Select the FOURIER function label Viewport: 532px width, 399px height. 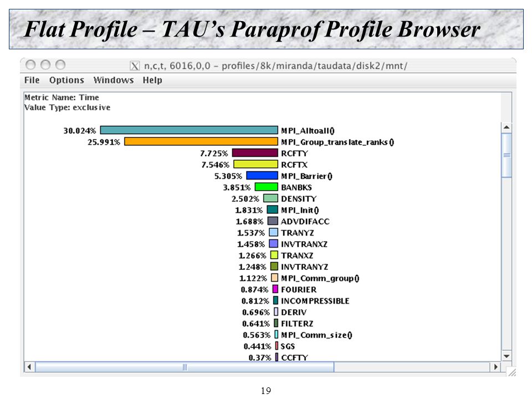click(299, 290)
